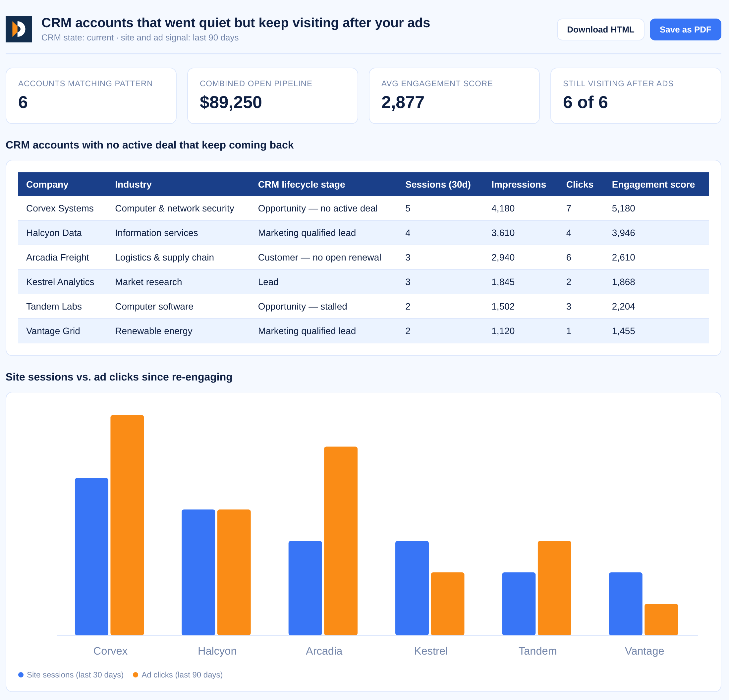Click the Accounts Matching Pattern card

[x=91, y=95]
